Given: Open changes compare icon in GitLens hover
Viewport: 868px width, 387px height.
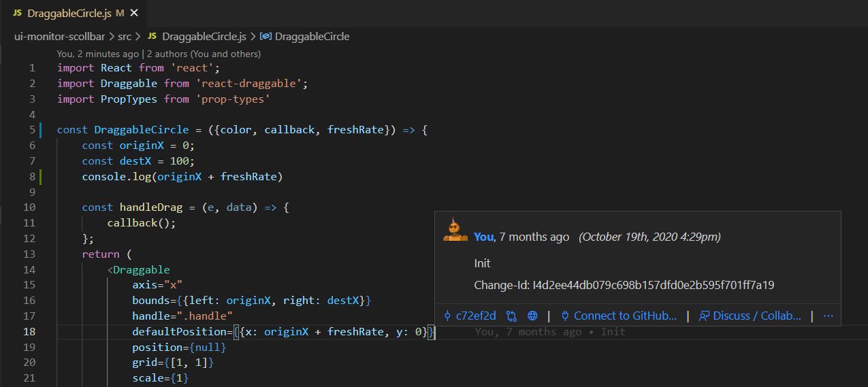Looking at the screenshot, I should click(x=511, y=316).
